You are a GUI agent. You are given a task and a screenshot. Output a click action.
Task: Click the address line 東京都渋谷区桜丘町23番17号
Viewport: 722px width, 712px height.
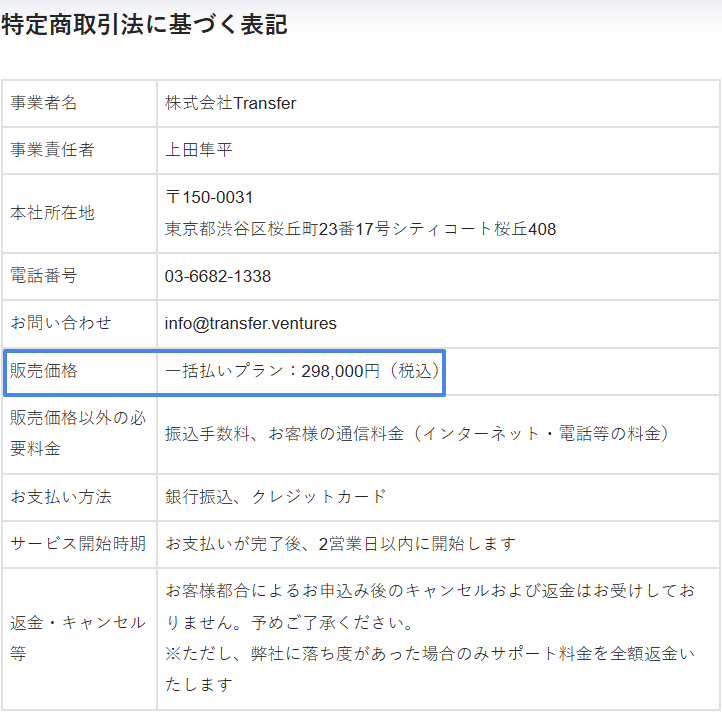point(278,229)
